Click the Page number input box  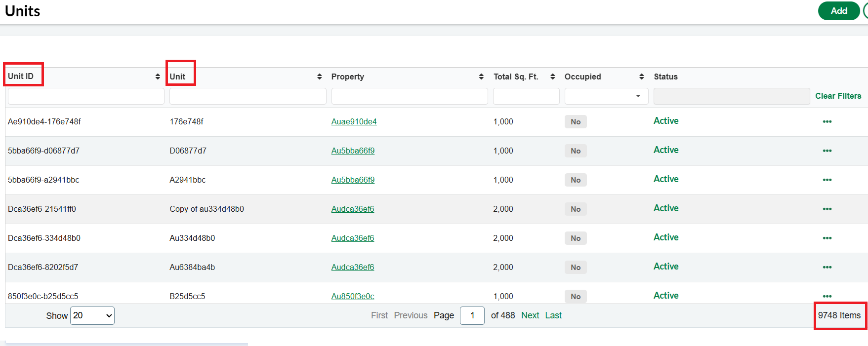coord(472,315)
